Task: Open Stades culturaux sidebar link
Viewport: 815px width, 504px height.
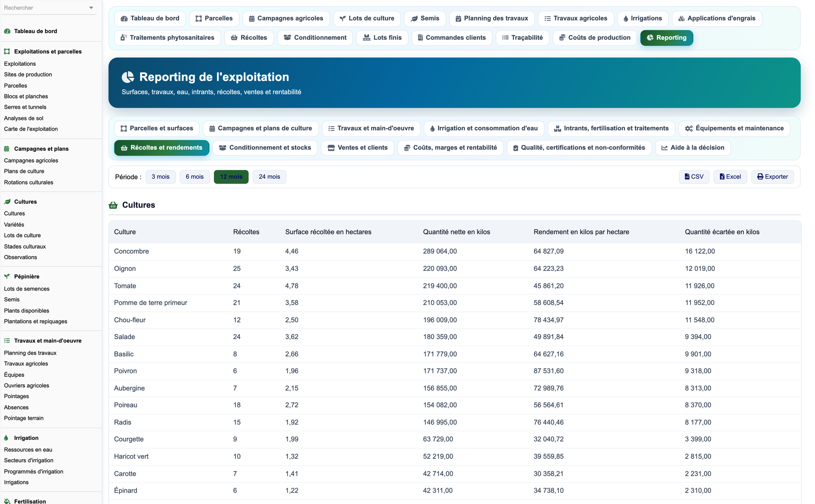Action: click(25, 247)
